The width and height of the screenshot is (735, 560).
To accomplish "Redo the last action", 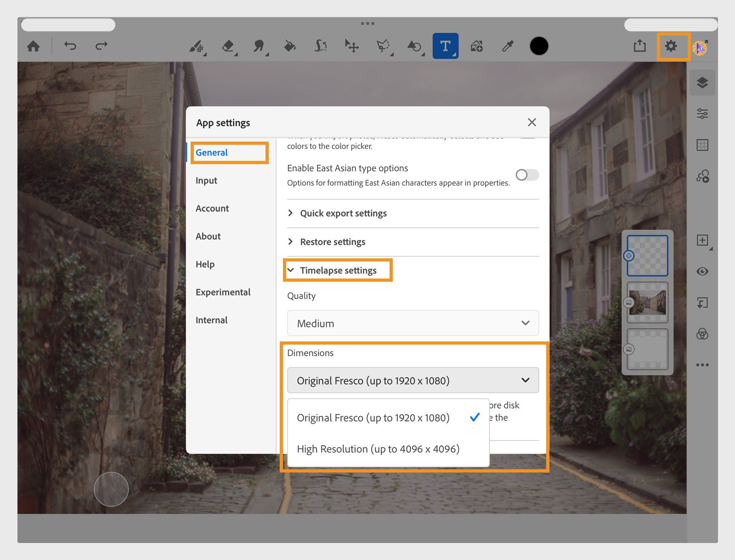I will click(x=102, y=45).
